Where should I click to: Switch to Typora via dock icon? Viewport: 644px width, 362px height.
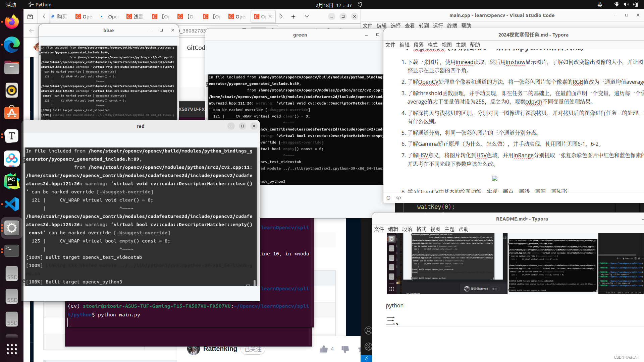pyautogui.click(x=12, y=136)
